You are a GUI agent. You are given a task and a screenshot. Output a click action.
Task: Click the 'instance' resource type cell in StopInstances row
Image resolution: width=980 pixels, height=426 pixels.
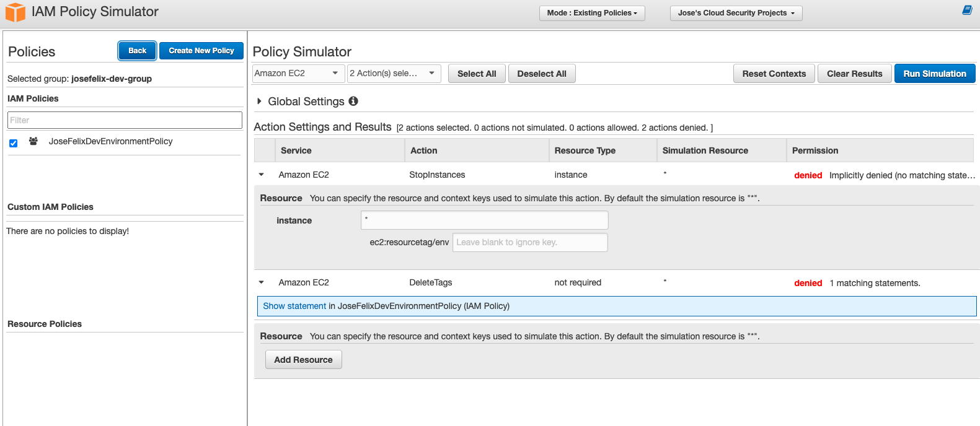pos(571,175)
